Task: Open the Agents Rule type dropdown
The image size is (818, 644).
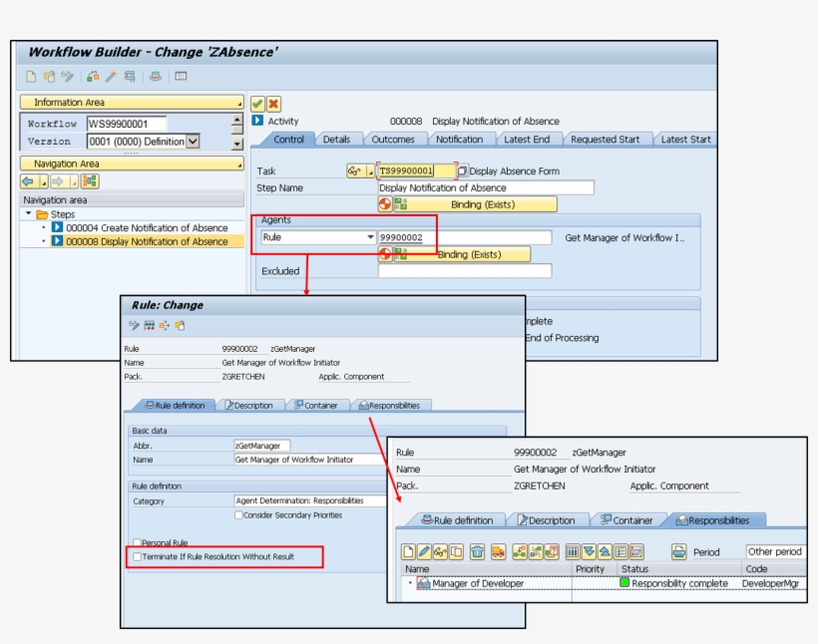Action: point(371,237)
